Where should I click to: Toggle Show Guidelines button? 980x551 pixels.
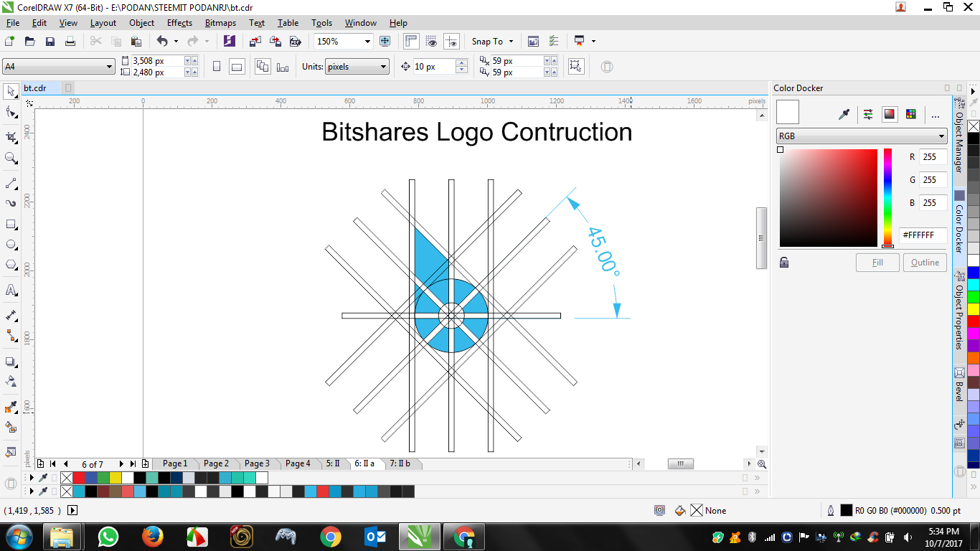[x=451, y=42]
